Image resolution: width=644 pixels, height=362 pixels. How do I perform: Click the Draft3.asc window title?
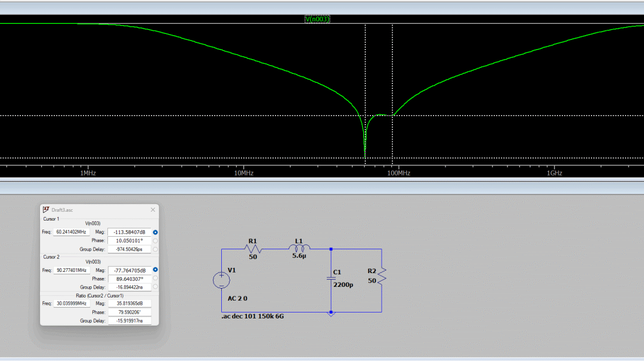click(64, 209)
